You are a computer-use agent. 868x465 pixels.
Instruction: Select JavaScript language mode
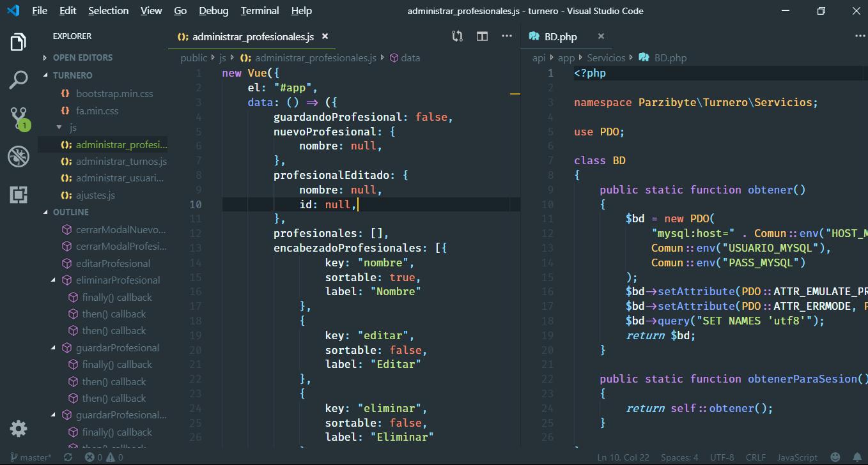(x=797, y=457)
